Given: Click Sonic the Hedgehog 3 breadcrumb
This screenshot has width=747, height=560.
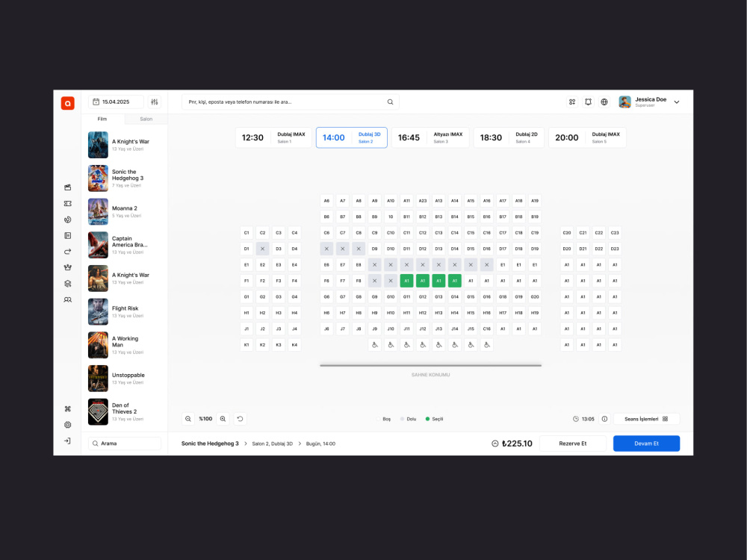Looking at the screenshot, I should click(x=210, y=444).
